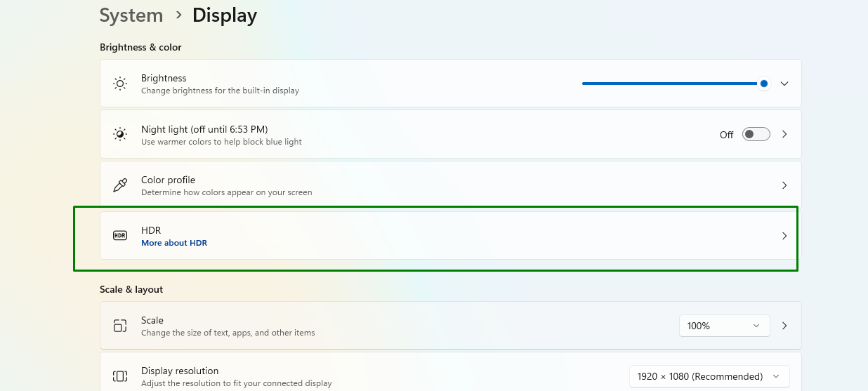Viewport: 868px width, 391px height.
Task: Expand the Brightness options chevron
Action: pyautogui.click(x=784, y=84)
